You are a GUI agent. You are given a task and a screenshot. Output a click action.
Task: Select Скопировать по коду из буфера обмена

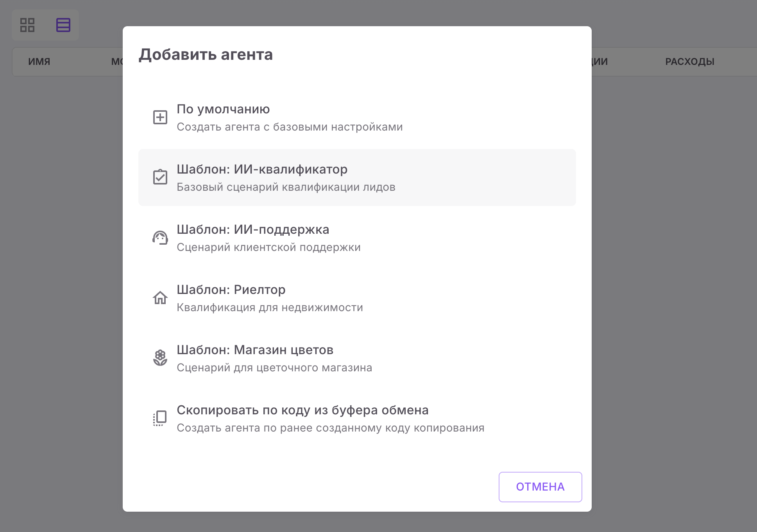(302, 410)
